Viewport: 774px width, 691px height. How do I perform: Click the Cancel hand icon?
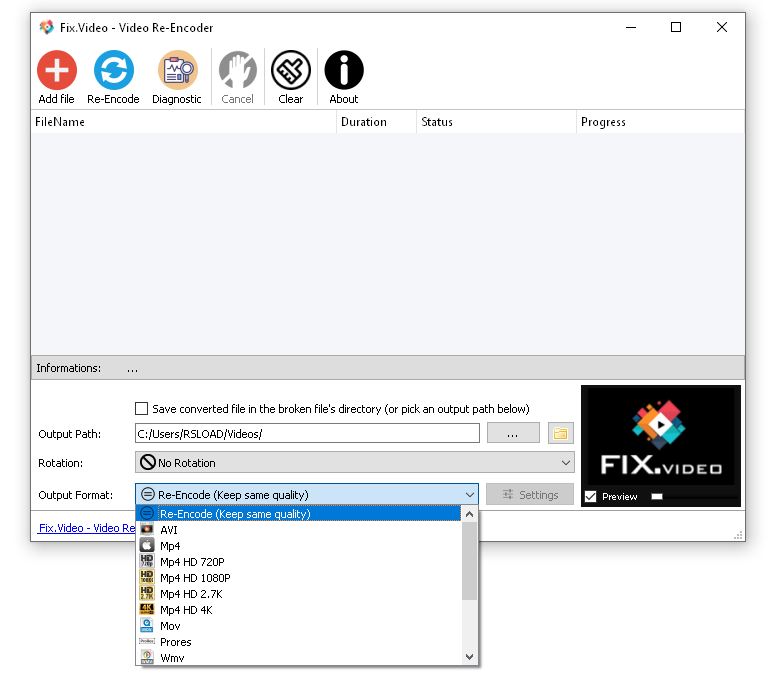tap(237, 70)
